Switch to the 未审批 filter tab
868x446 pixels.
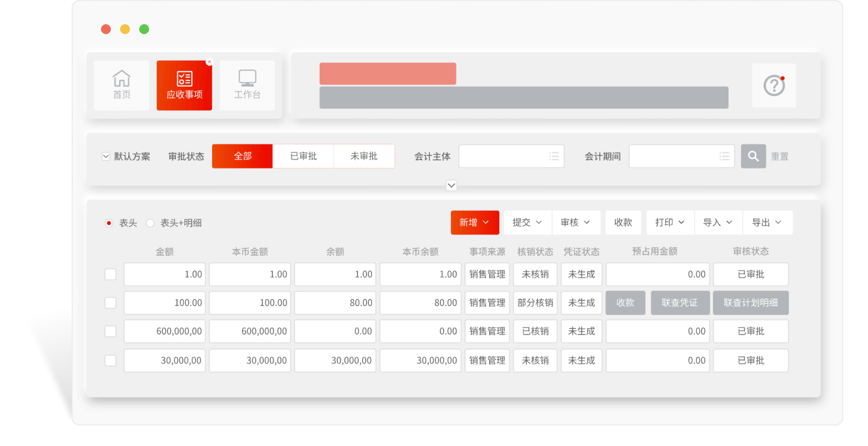pos(364,156)
